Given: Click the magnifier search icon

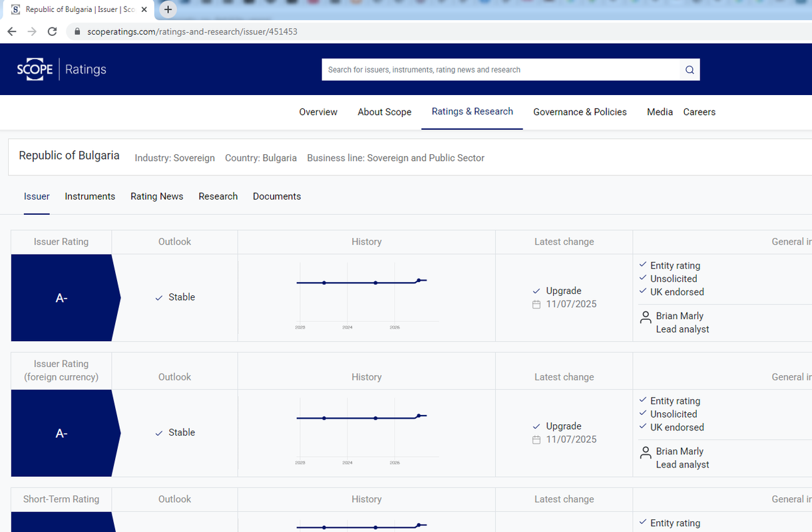Looking at the screenshot, I should [x=690, y=70].
